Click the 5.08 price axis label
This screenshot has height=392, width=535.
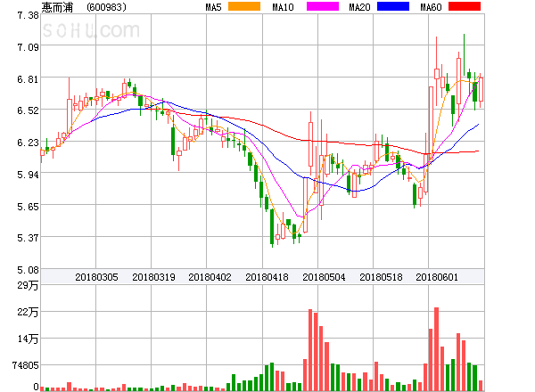28,270
